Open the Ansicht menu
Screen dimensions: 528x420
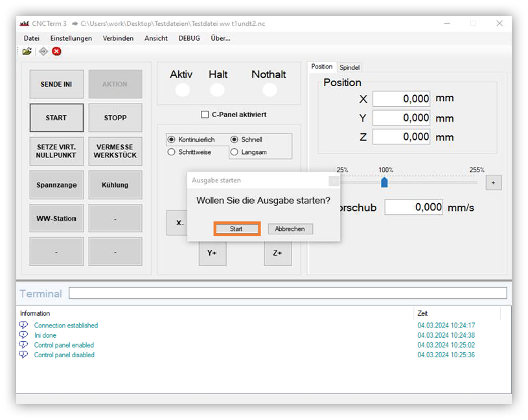pyautogui.click(x=156, y=38)
